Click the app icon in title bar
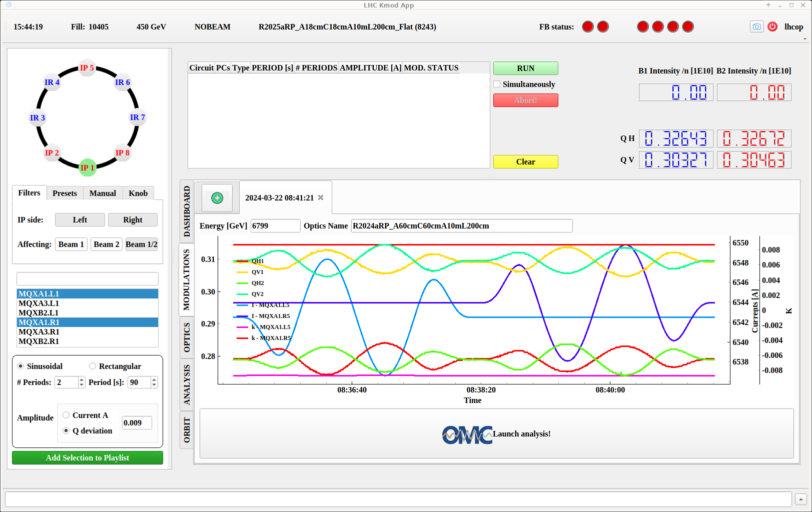 point(9,5)
